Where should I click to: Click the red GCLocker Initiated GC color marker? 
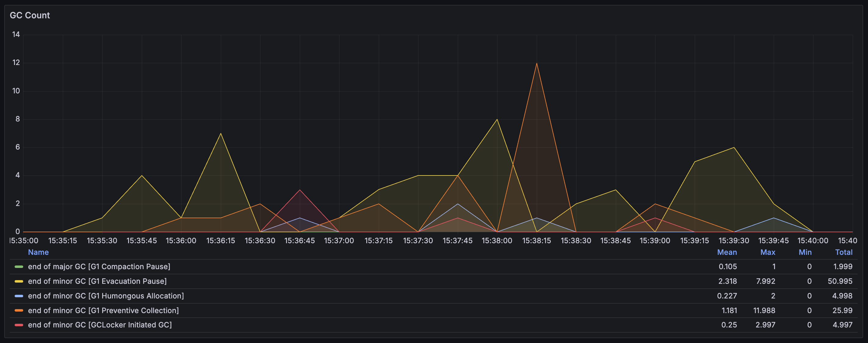(x=19, y=325)
